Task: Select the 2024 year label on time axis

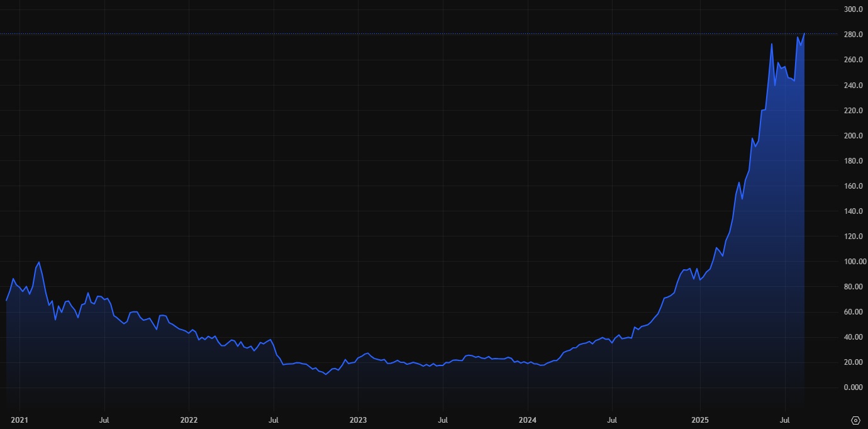Action: click(527, 419)
